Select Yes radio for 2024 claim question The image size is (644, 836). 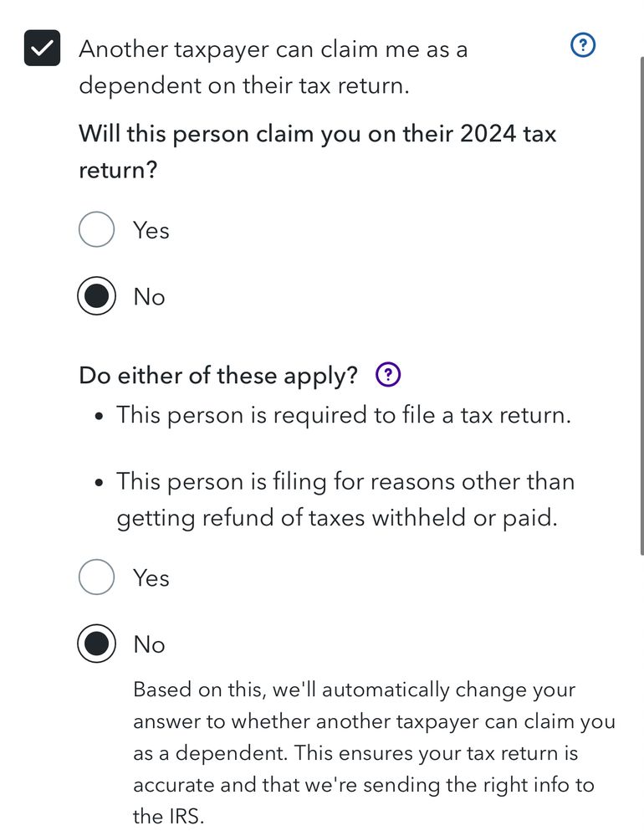(96, 229)
